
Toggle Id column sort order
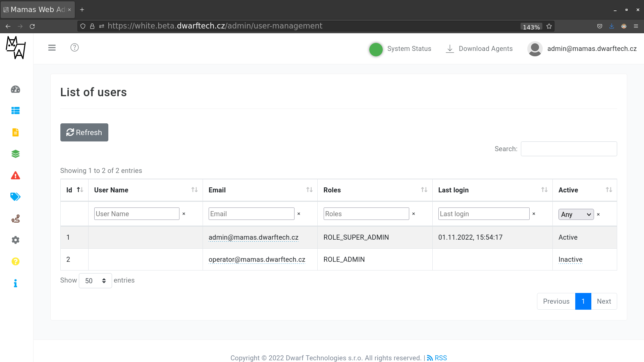coord(74,190)
